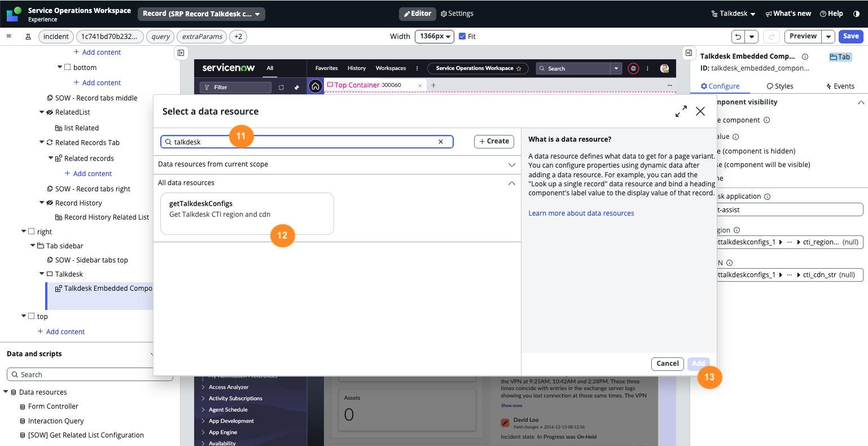The height and width of the screenshot is (446, 868).
Task: Click the incident parameter pill
Action: tap(56, 37)
